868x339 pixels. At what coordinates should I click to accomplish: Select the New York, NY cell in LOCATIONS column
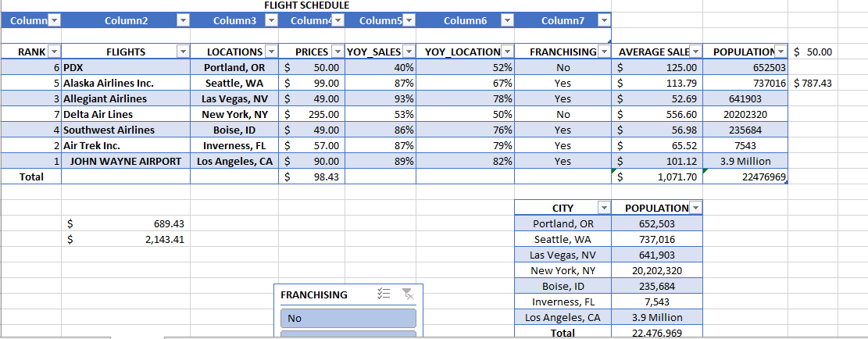(x=234, y=115)
